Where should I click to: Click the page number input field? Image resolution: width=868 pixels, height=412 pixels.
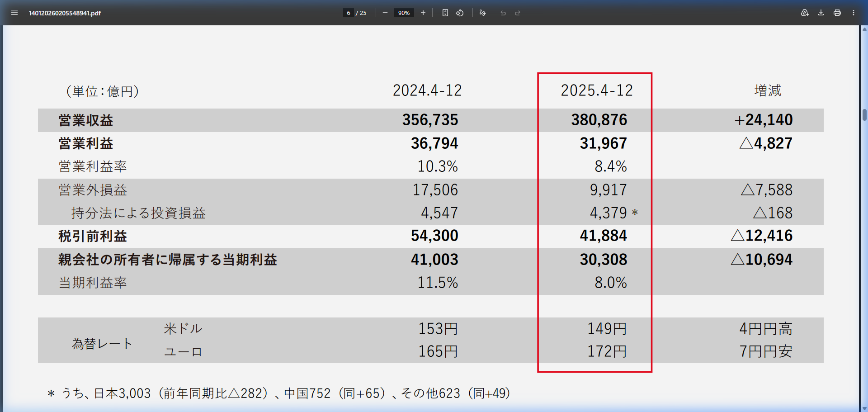[348, 13]
